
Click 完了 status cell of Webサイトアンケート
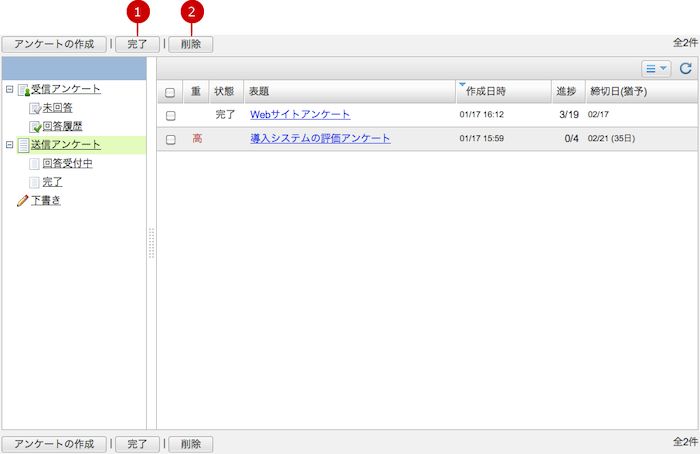(x=225, y=114)
